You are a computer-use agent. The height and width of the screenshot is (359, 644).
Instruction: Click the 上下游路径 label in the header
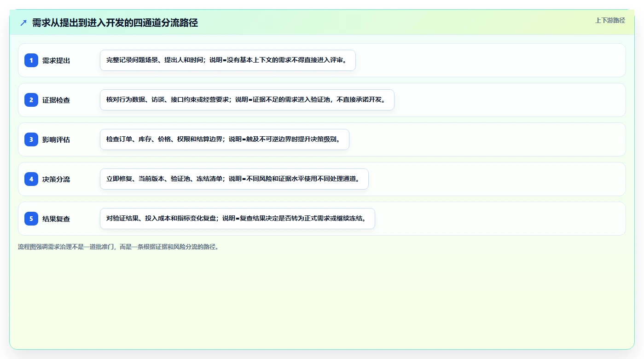tap(610, 20)
